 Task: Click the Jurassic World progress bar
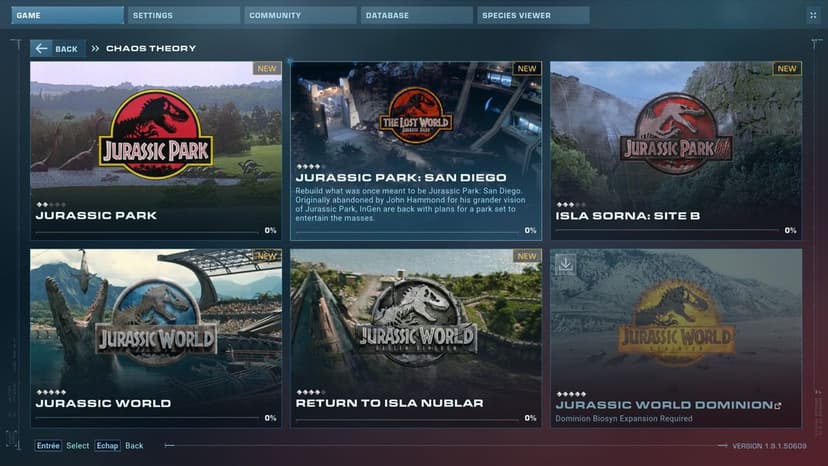147,418
